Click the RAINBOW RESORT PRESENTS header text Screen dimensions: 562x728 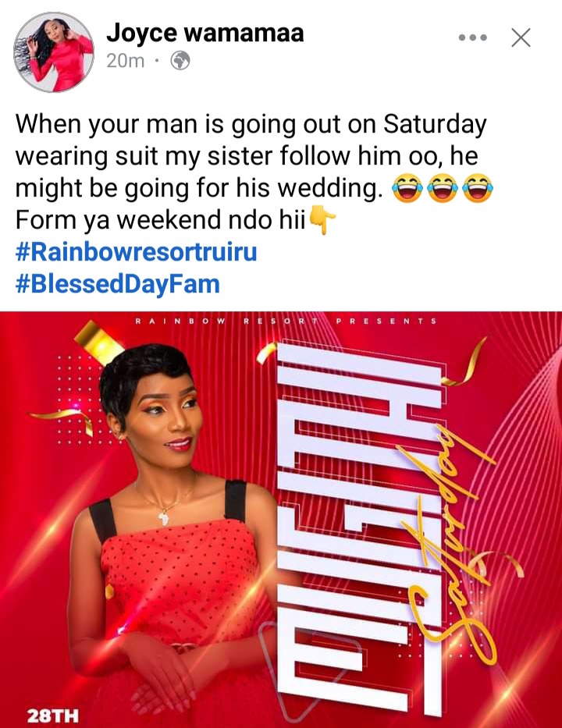[286, 321]
